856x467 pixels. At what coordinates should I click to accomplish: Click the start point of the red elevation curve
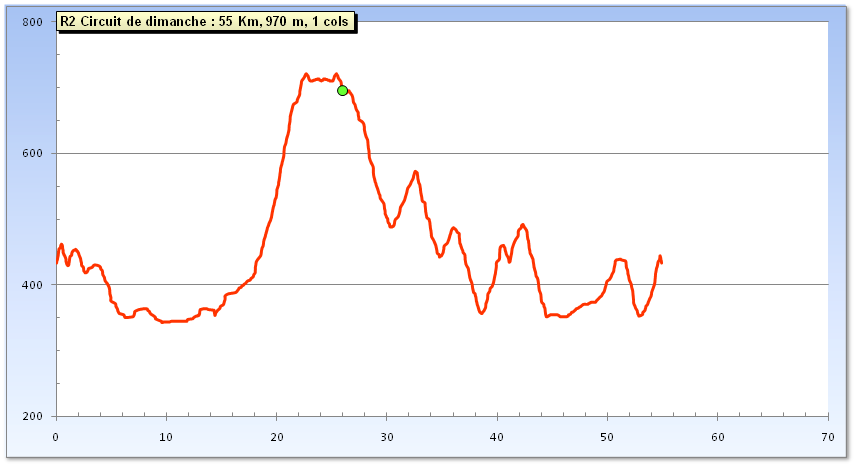(x=57, y=262)
